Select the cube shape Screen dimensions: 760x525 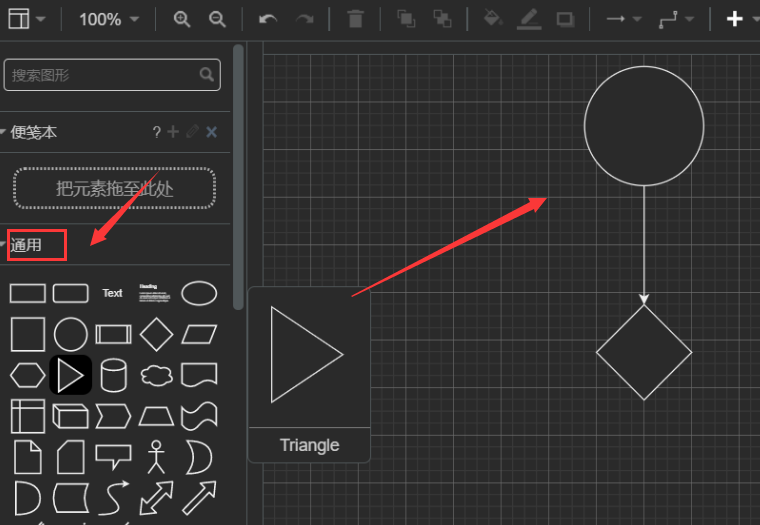(71, 416)
